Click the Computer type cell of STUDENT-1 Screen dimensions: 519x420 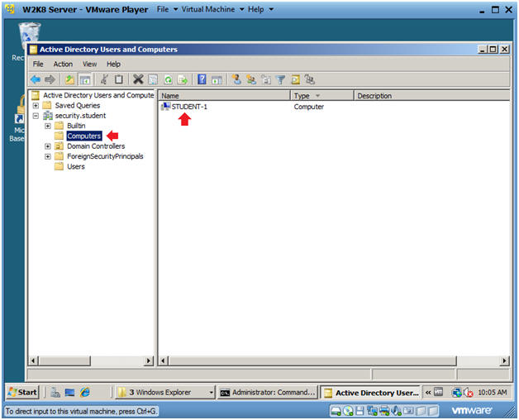click(x=309, y=107)
